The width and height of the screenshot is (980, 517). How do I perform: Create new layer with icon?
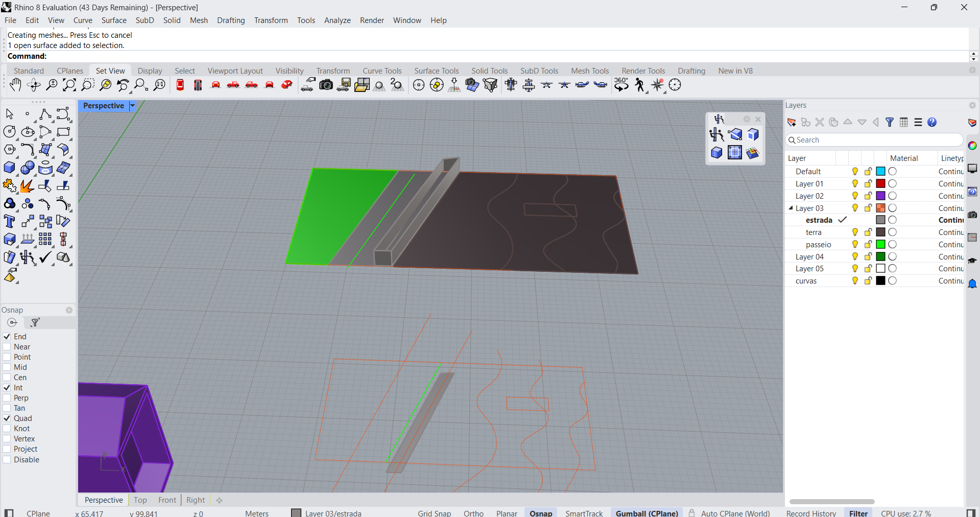pyautogui.click(x=792, y=122)
